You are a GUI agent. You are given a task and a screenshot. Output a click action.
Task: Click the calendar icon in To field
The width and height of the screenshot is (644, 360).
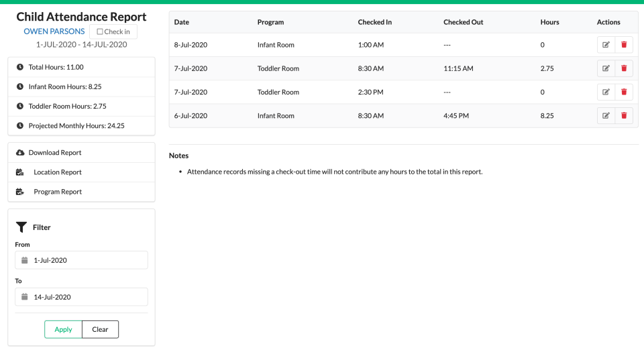[x=25, y=297]
